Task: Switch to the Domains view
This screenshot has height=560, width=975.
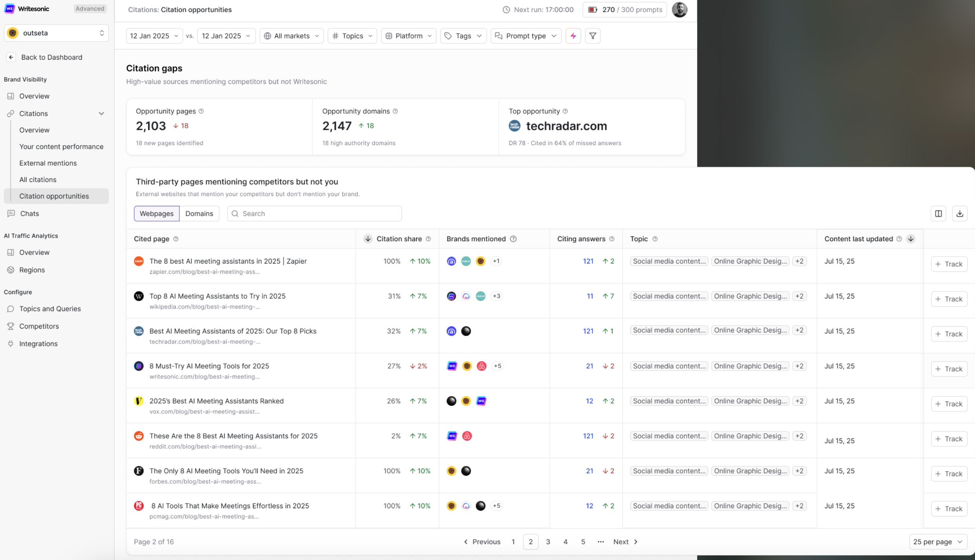Action: coord(199,213)
